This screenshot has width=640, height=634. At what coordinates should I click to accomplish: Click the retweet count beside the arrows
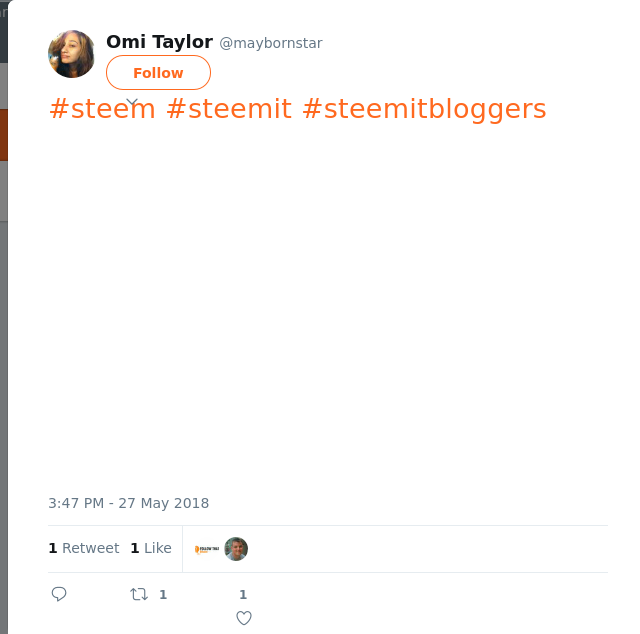point(163,594)
